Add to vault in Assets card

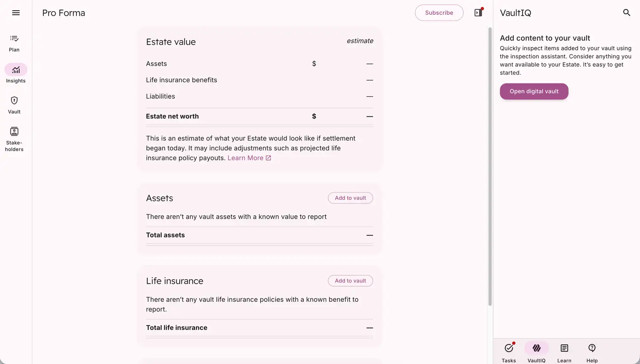[x=350, y=198]
